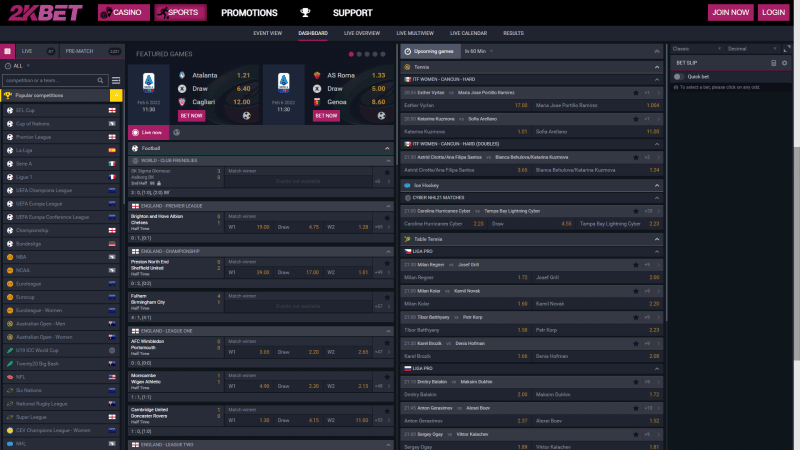Collapse the England - Premier League section
This screenshot has width=800, height=450.
tap(388, 206)
